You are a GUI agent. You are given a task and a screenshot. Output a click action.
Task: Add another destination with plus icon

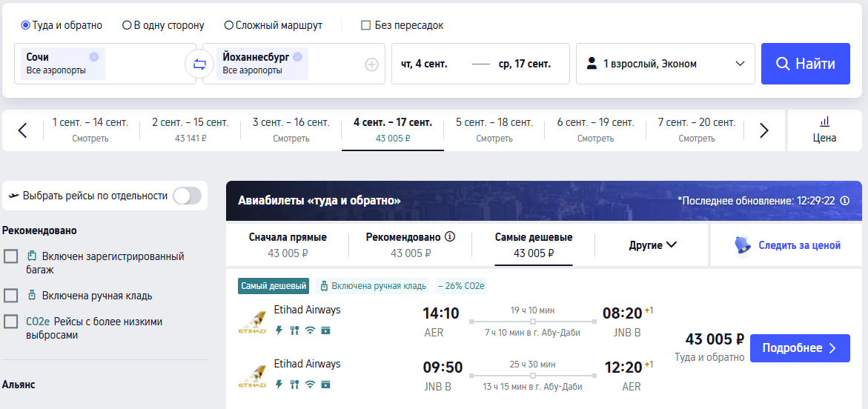[x=371, y=64]
